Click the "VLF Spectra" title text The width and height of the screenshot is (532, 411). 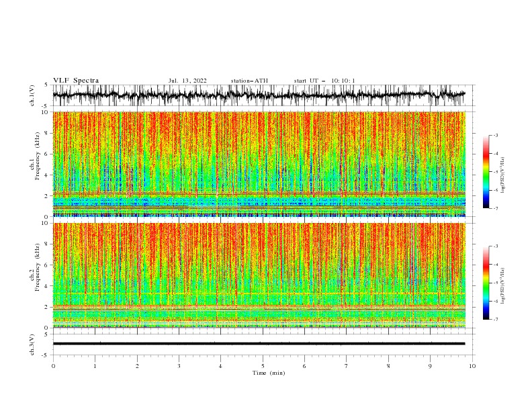pos(76,81)
